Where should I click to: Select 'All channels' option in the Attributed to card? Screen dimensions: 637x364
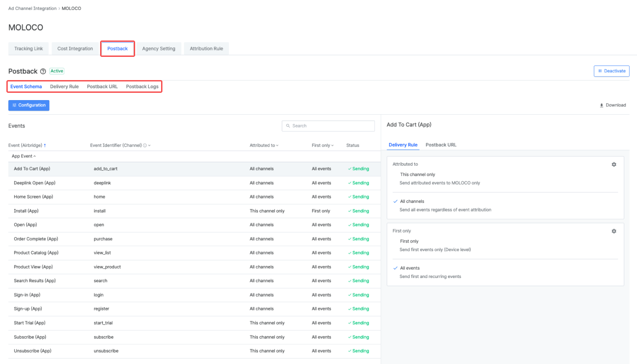pos(412,201)
